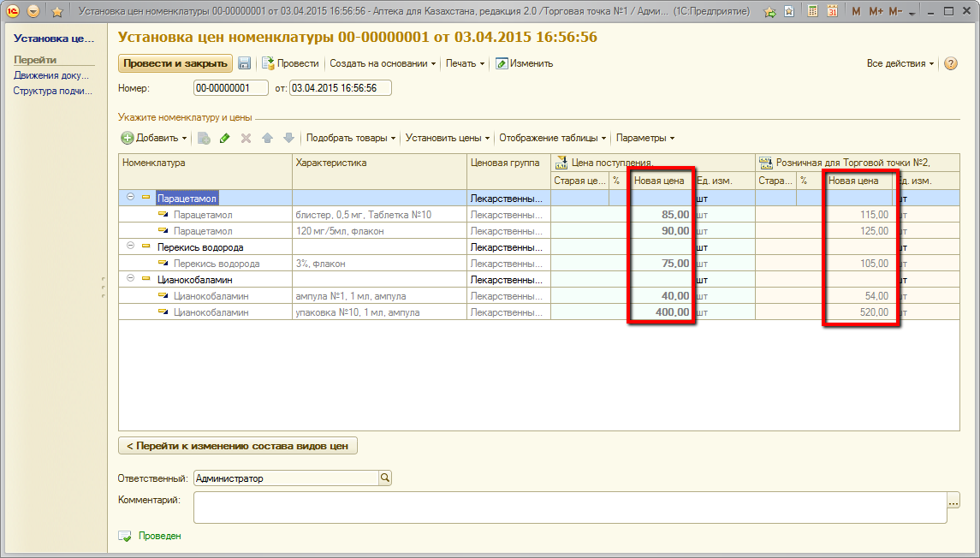Click the favorites star icon in title bar
980x558 pixels.
tap(57, 12)
